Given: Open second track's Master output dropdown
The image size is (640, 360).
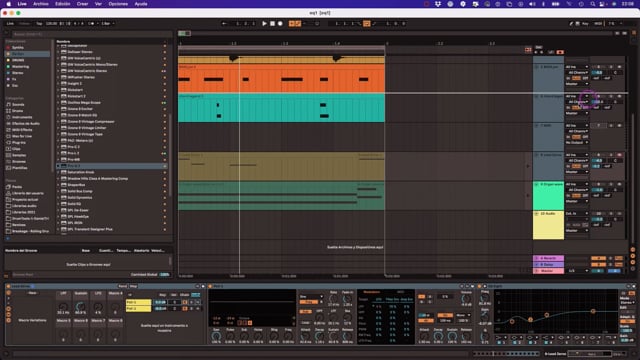Looking at the screenshot, I should point(577,113).
